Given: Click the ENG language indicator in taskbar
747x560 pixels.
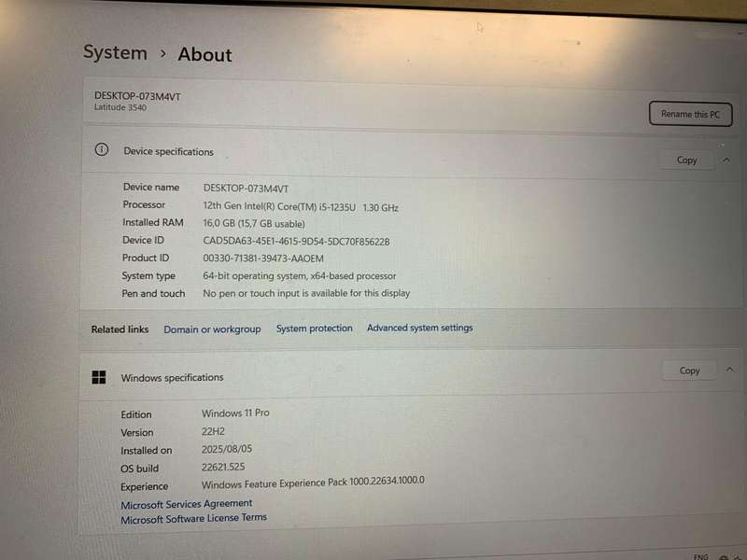Looking at the screenshot, I should [x=701, y=556].
